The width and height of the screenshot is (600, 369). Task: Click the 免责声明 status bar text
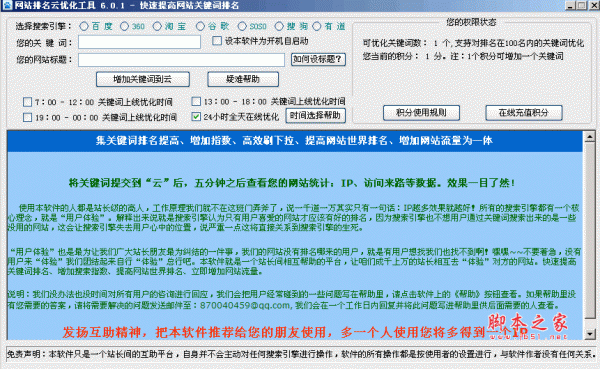300,354
